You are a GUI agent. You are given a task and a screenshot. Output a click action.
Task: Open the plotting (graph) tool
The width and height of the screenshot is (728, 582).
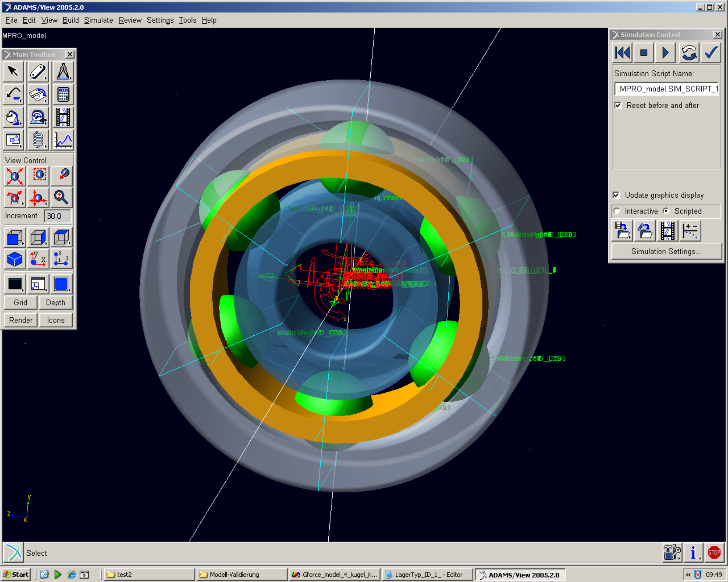63,140
